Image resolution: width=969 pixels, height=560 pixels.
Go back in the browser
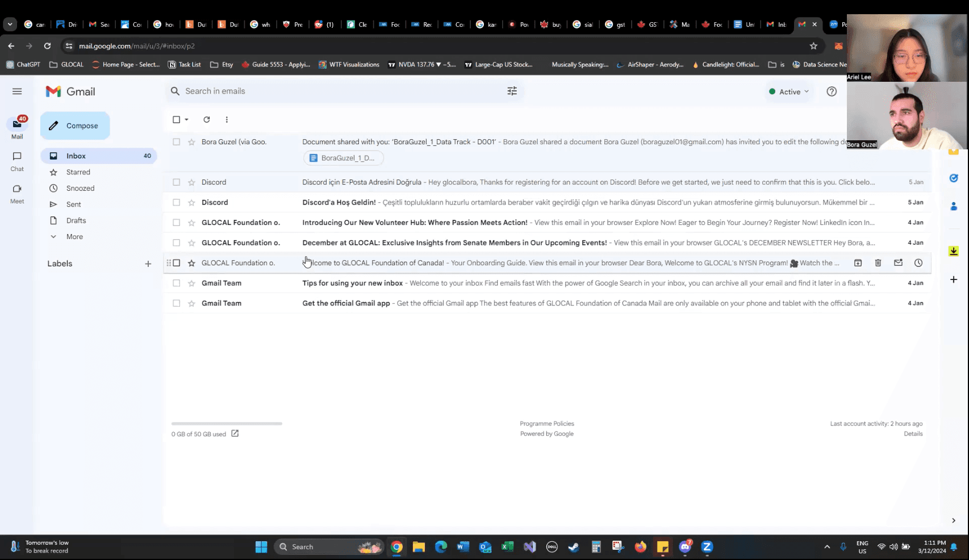pos(11,46)
